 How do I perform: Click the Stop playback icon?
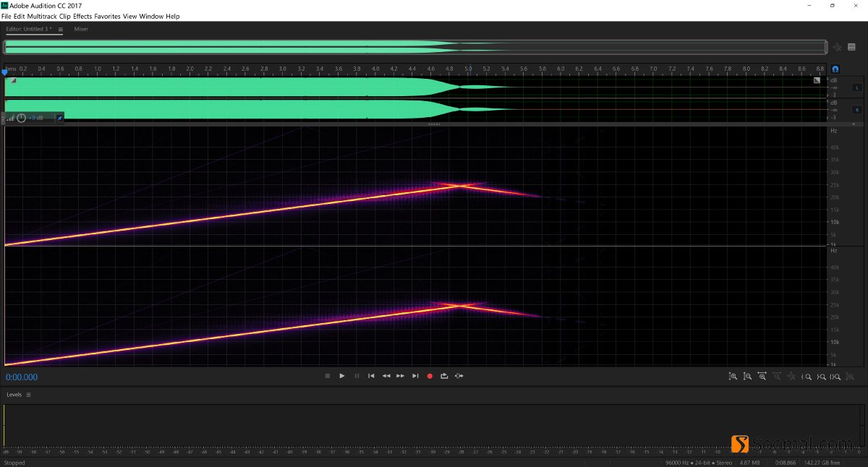[327, 376]
